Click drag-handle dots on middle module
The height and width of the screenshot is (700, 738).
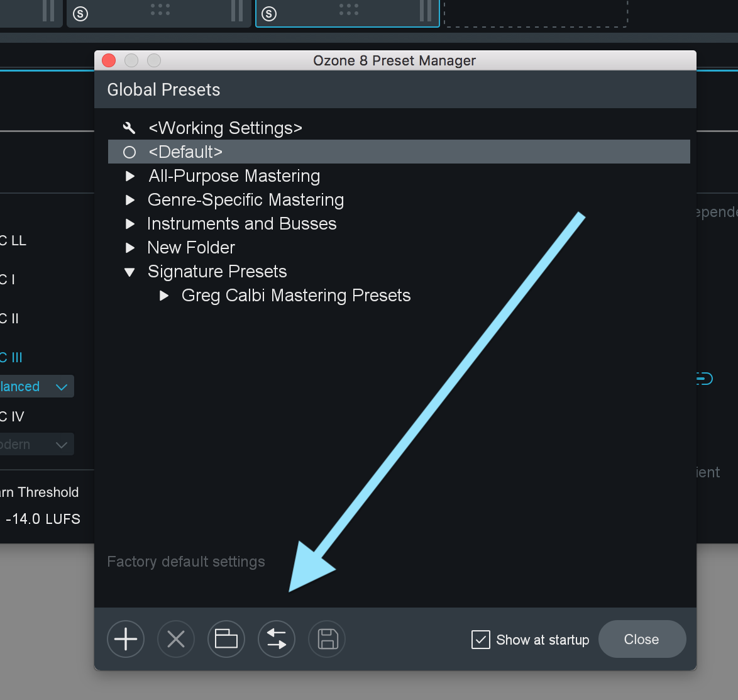tap(160, 9)
